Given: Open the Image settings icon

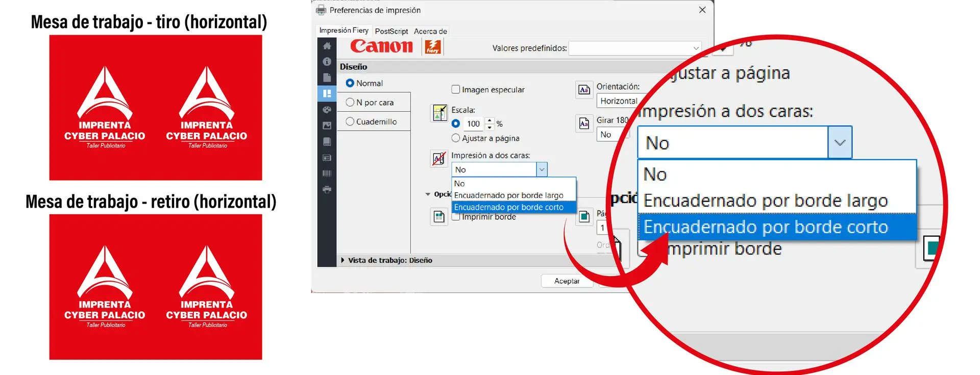Looking at the screenshot, I should pyautogui.click(x=327, y=126).
